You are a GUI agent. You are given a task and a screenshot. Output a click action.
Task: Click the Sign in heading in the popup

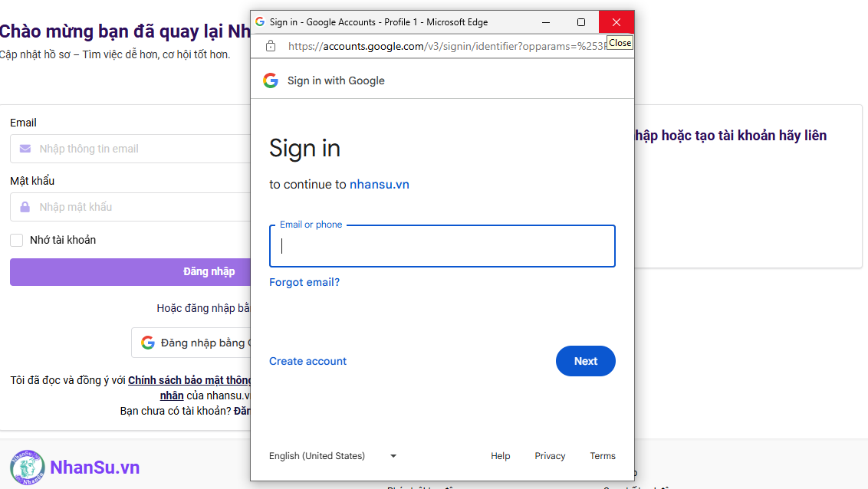click(x=304, y=148)
